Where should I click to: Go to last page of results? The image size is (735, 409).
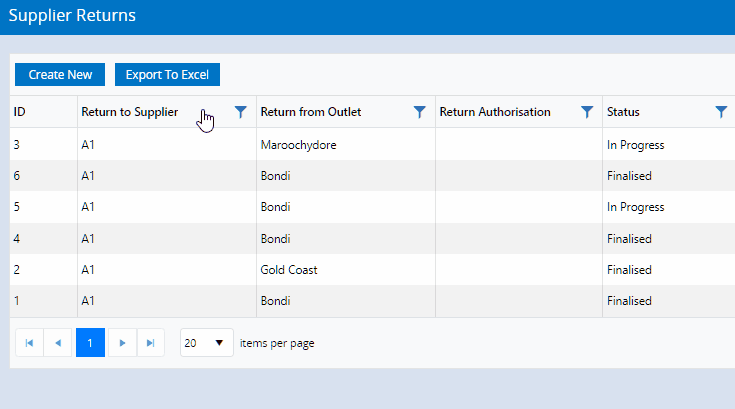click(150, 343)
